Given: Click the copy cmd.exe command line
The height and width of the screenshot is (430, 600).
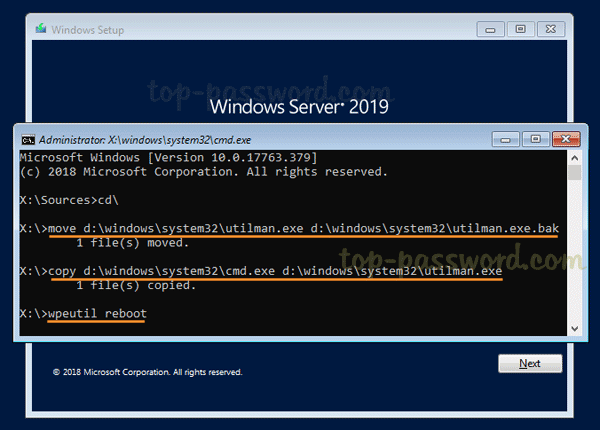Looking at the screenshot, I should pos(261,271).
